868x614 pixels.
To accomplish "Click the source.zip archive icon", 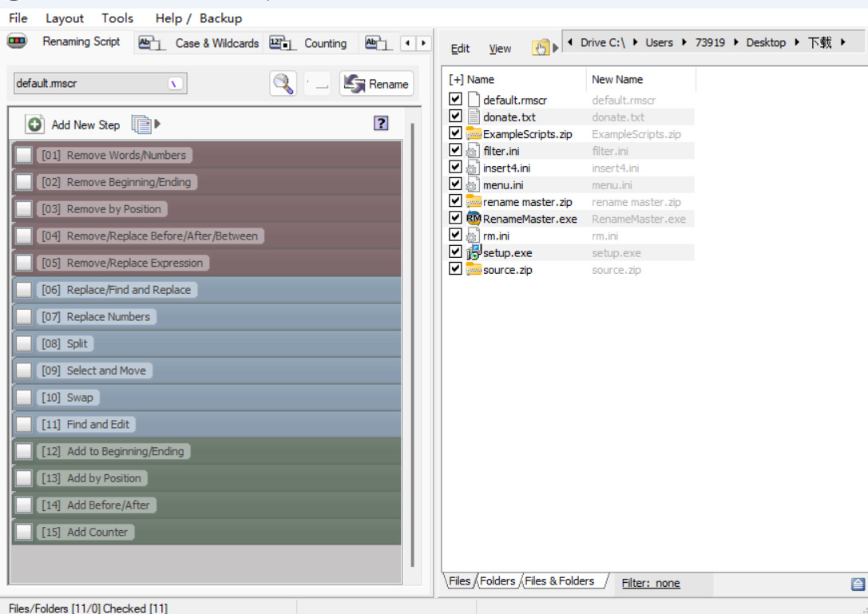I will (474, 270).
